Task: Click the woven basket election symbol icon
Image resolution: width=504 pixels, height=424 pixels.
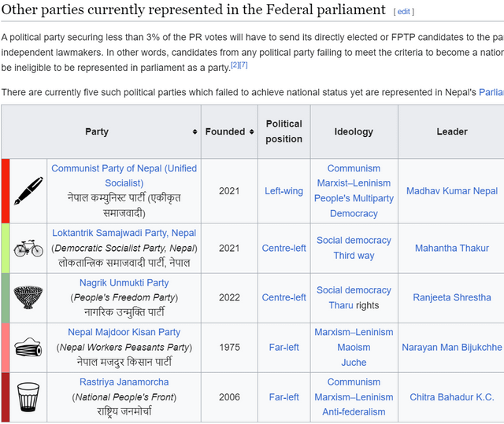Action: (x=28, y=297)
